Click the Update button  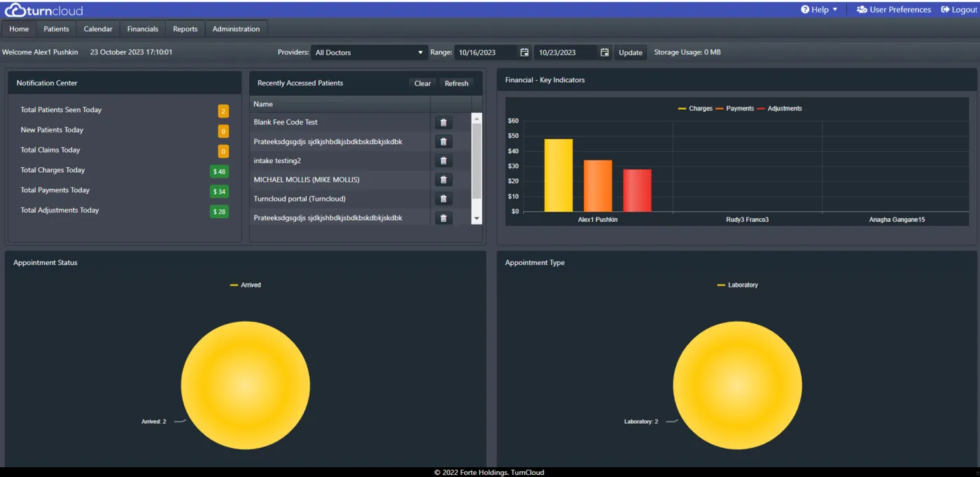[x=631, y=52]
